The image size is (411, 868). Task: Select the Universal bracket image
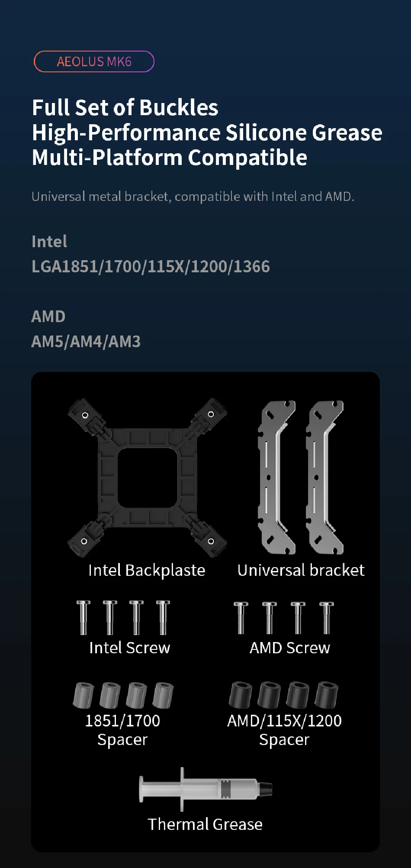click(x=301, y=477)
